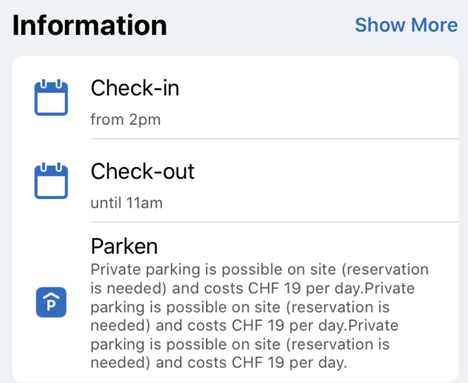Open Show More information link
This screenshot has height=383, width=468.
(x=406, y=25)
